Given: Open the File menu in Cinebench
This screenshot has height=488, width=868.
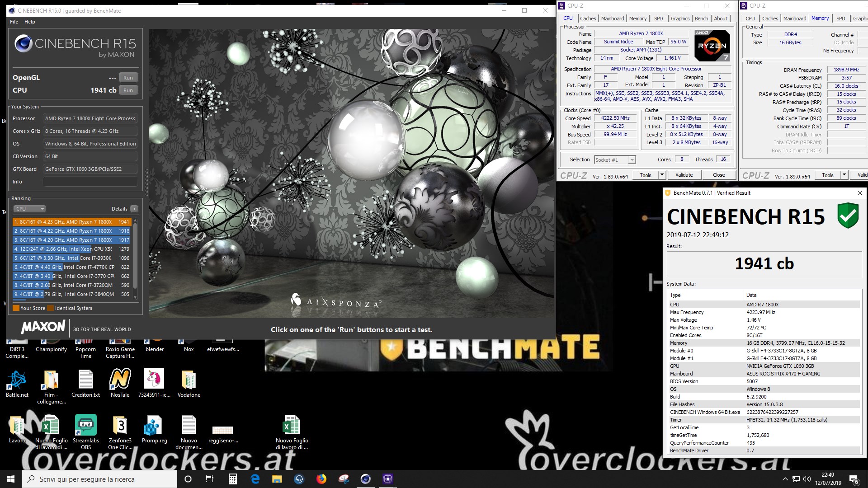Looking at the screenshot, I should pyautogui.click(x=14, y=22).
